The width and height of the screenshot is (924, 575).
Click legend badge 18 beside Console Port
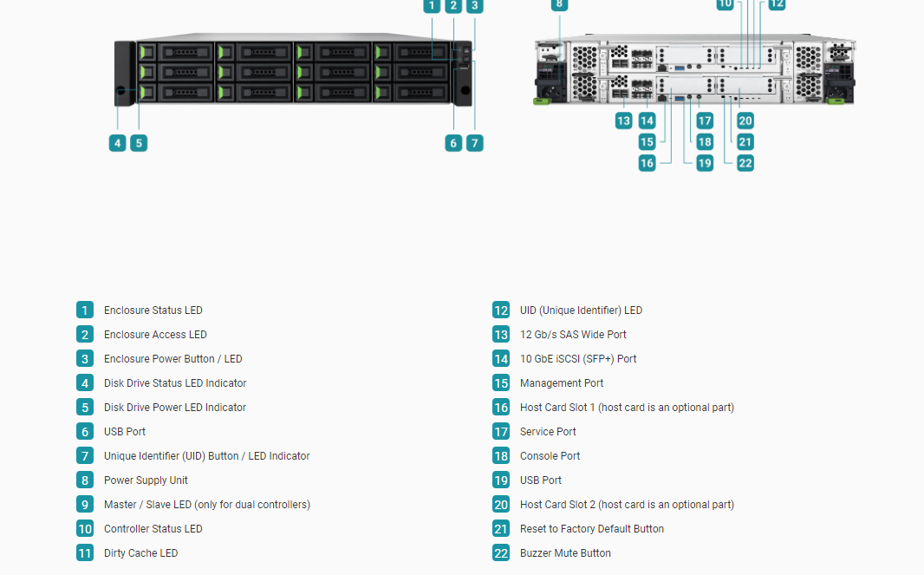pyautogui.click(x=501, y=456)
